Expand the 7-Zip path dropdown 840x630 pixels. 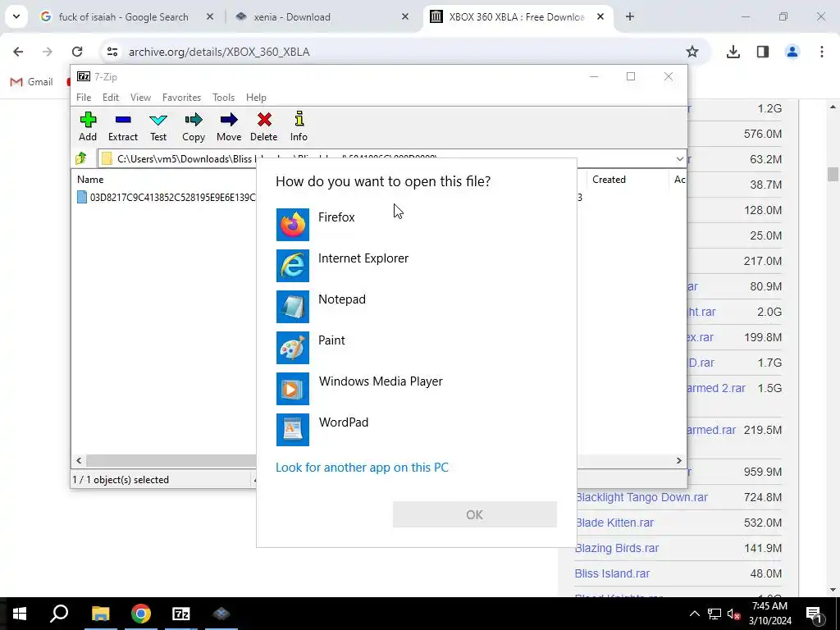tap(679, 158)
